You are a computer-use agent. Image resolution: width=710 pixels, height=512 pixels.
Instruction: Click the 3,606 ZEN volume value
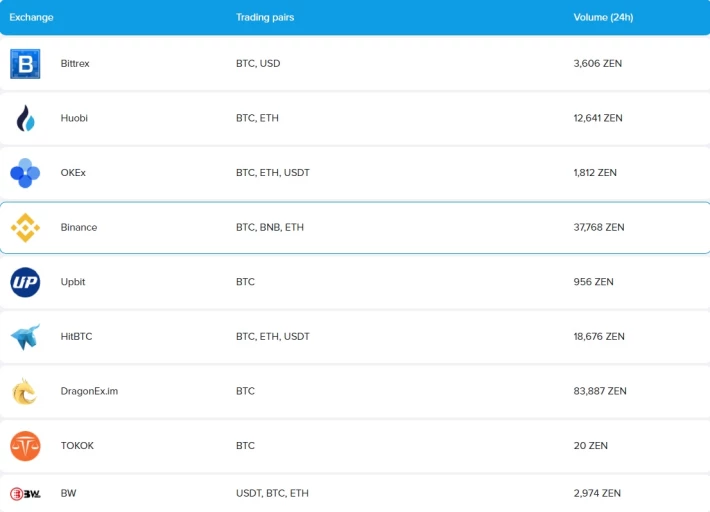point(598,63)
